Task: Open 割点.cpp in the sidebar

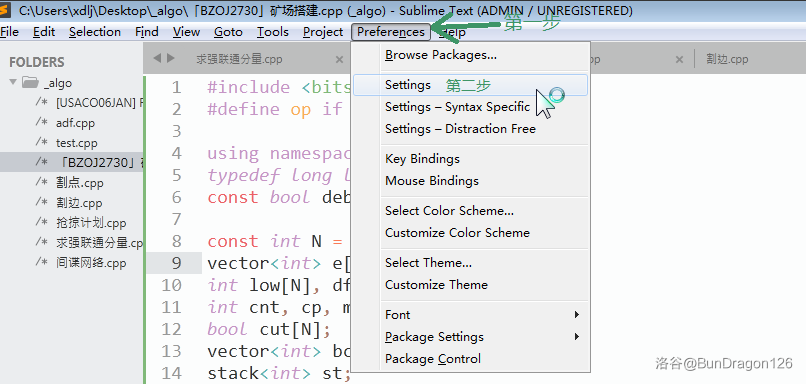Action: 79,182
